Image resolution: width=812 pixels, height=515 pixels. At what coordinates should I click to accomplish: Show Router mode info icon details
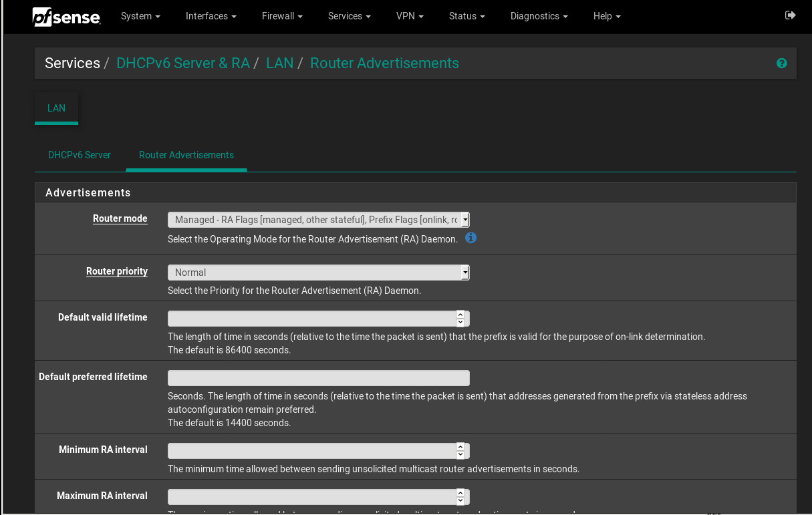coord(470,238)
